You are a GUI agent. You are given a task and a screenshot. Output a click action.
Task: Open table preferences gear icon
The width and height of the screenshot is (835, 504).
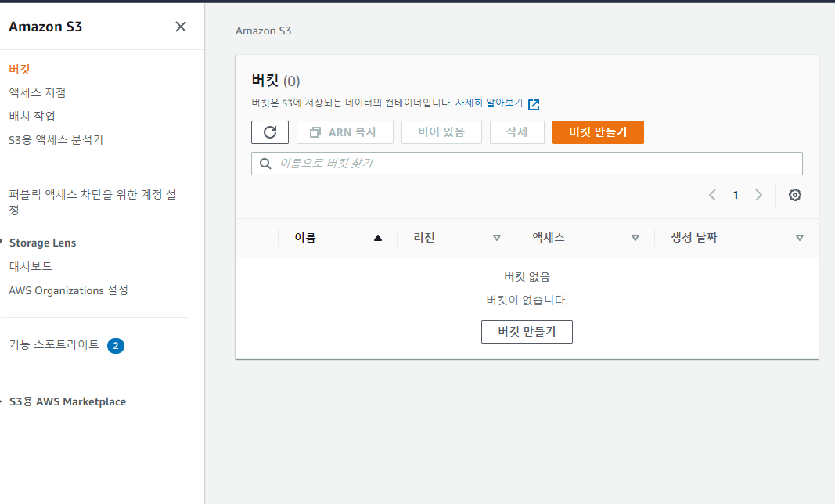click(x=794, y=195)
